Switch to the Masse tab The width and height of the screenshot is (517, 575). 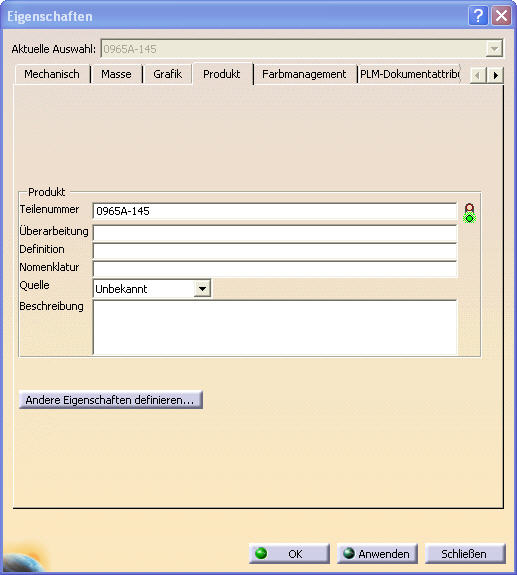[x=116, y=74]
